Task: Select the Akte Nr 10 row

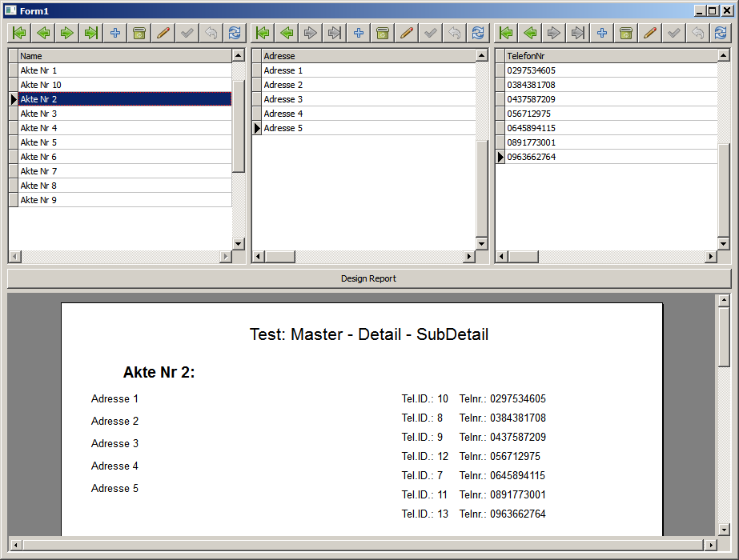Action: 124,85
